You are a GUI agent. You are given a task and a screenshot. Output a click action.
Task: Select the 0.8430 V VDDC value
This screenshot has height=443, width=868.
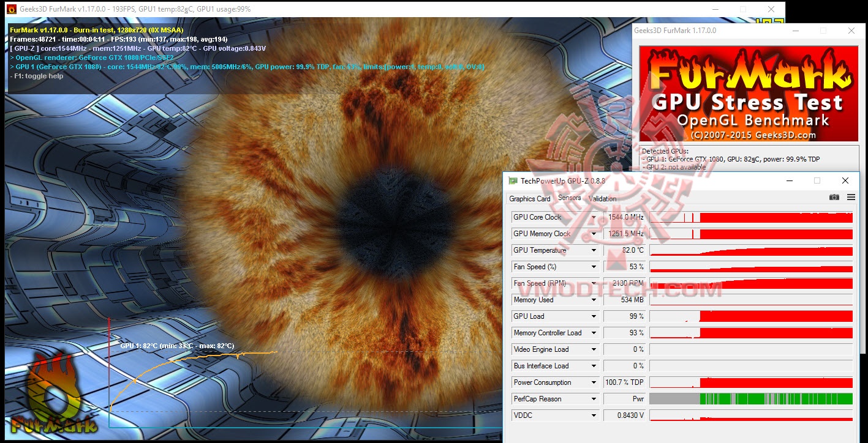click(625, 415)
